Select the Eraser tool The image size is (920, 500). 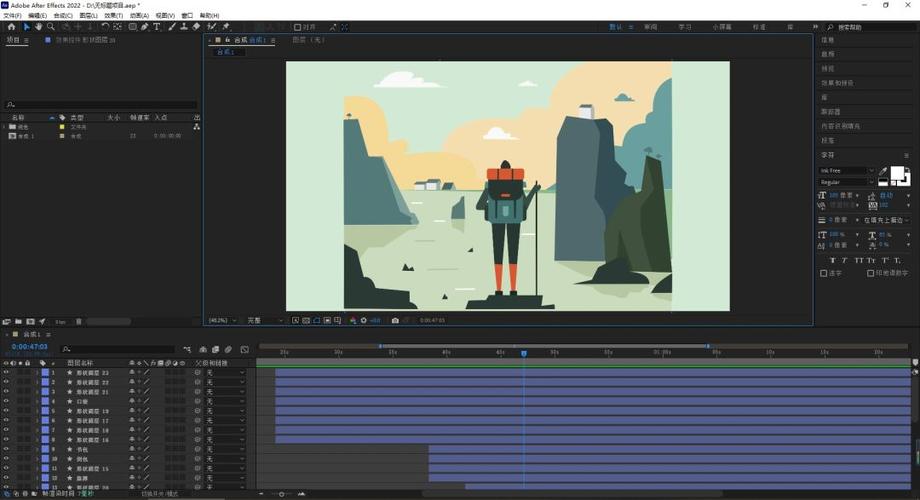point(195,27)
